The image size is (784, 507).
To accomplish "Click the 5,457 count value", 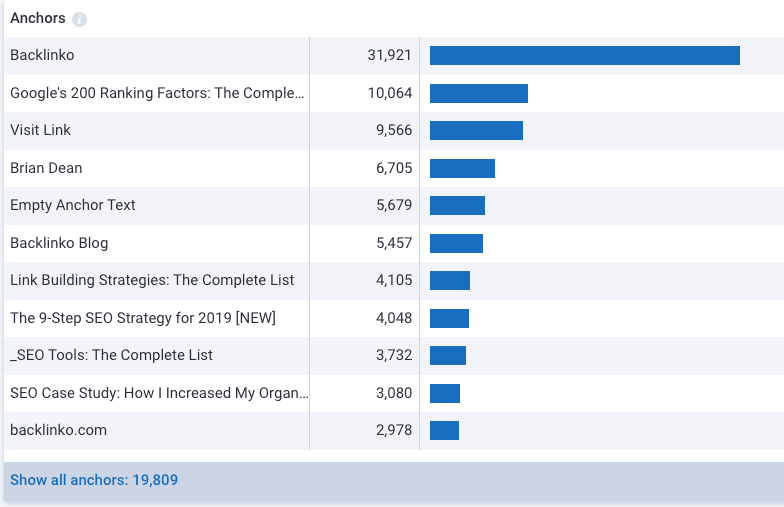I will (394, 243).
